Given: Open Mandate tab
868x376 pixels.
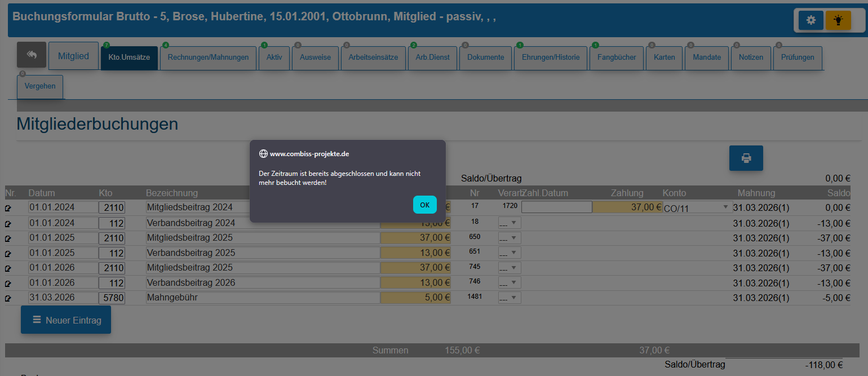Looking at the screenshot, I should pyautogui.click(x=707, y=57).
